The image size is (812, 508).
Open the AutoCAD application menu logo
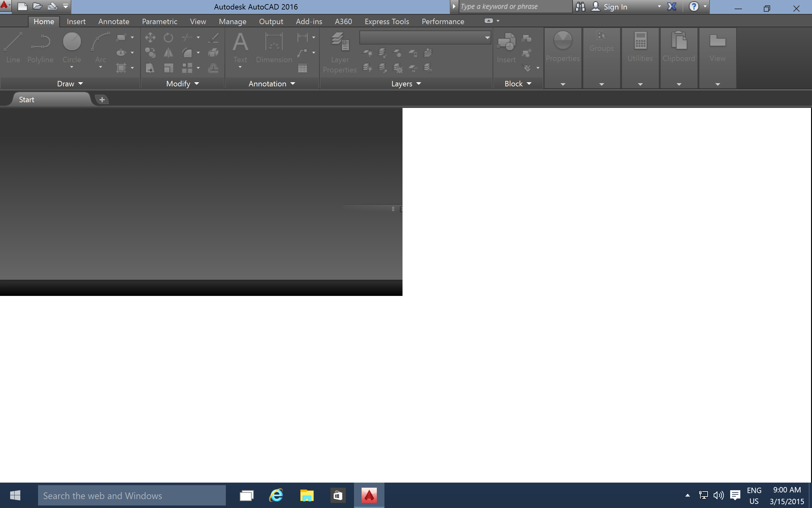5,6
